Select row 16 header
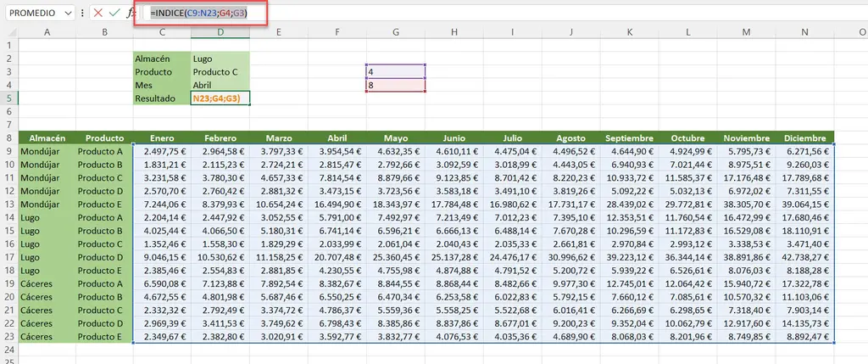 click(x=8, y=244)
